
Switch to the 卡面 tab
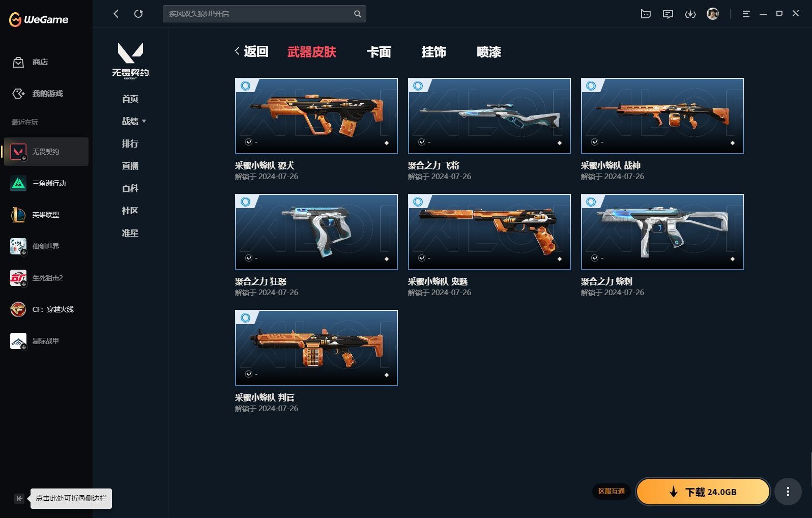(x=379, y=52)
